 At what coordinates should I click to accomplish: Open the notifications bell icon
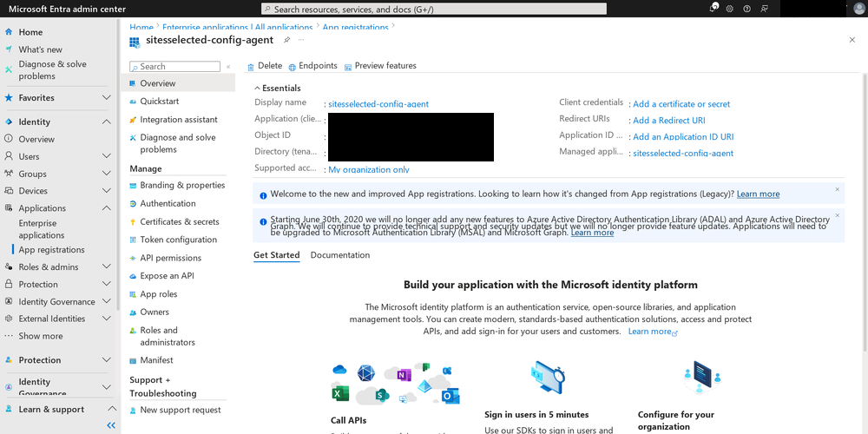coord(713,9)
